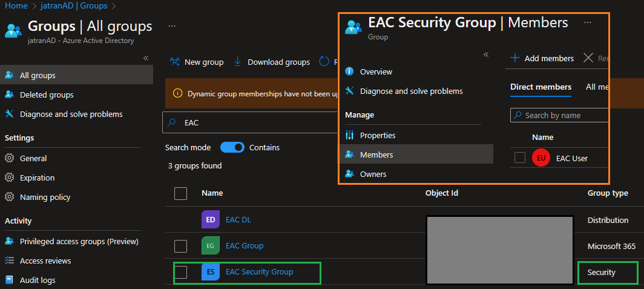Click the 3 groups found text
This screenshot has height=289, width=644.
coord(195,165)
